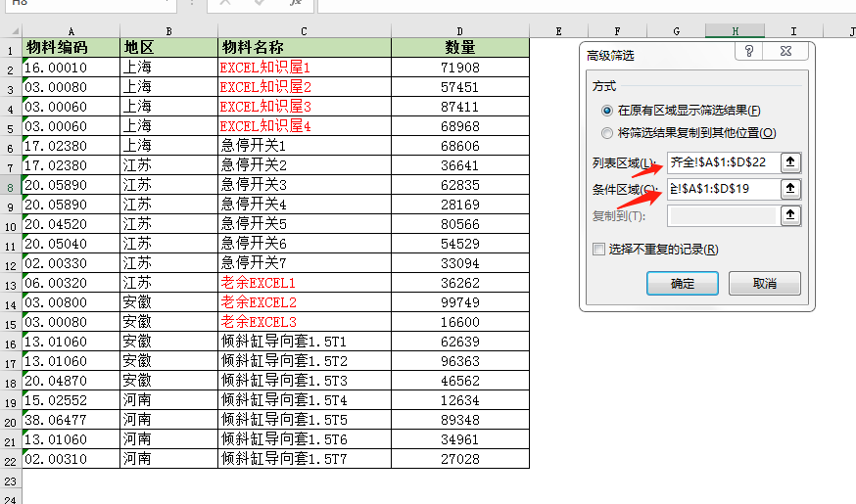
Task: Click header cell 物料名称
Action: click(x=304, y=47)
